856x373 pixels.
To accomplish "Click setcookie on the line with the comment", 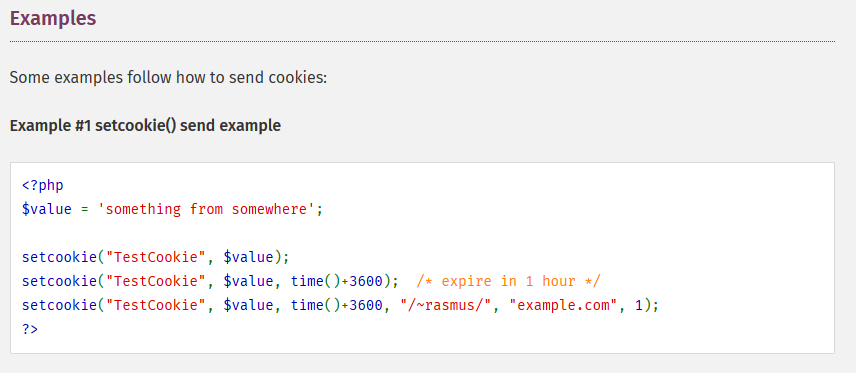I will [x=60, y=281].
